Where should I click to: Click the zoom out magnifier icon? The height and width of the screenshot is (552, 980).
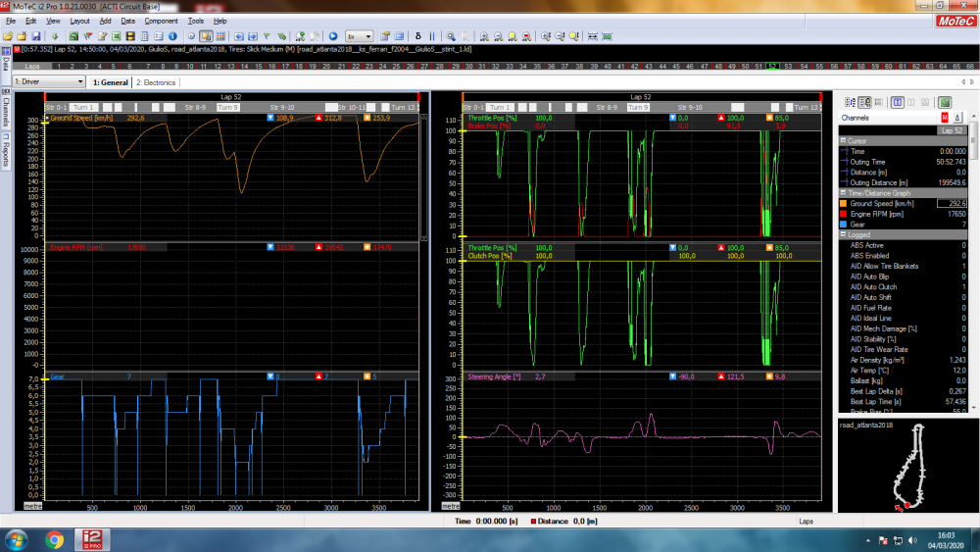pos(498,36)
